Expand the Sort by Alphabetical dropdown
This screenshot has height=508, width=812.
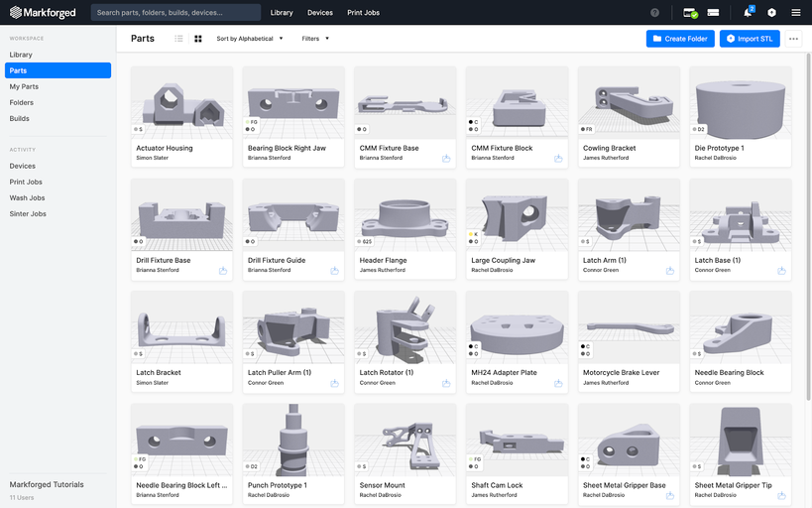tap(250, 39)
